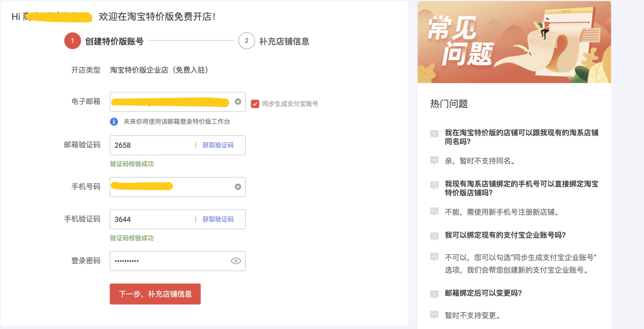The height and width of the screenshot is (329, 644).
Task: Click step 1 circle 创建特价版账号
Action: point(73,41)
